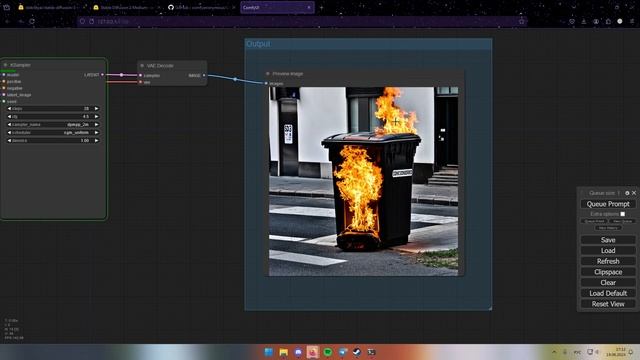Increase the denoise value with right arrow
Image resolution: width=640 pixels, height=360 pixels.
coord(96,140)
